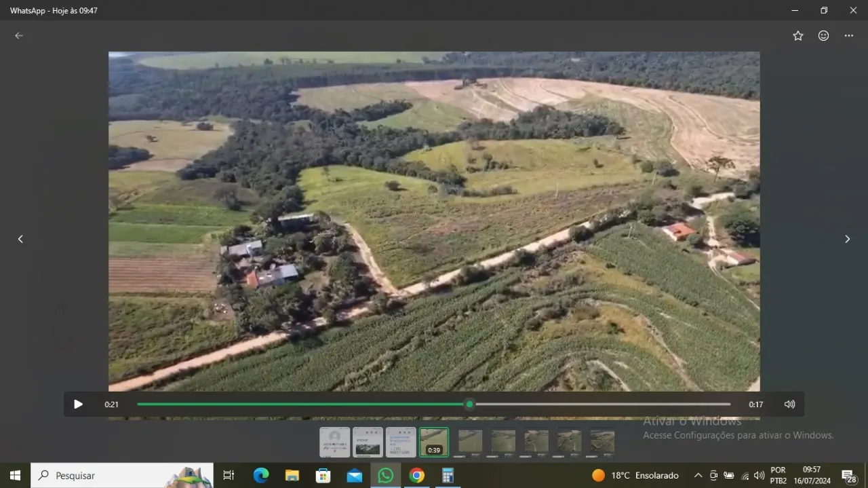Open the sixth thumbnail in the strip
Viewport: 868px width, 488px height.
point(503,442)
